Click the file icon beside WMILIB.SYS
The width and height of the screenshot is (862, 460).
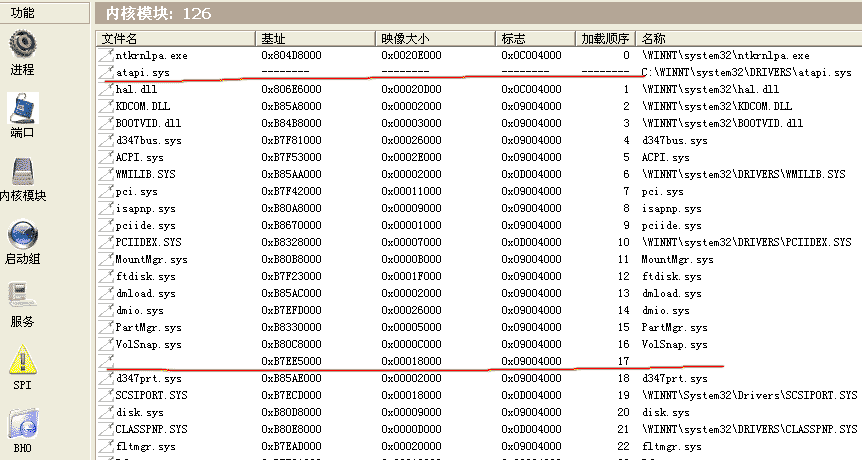[x=106, y=174]
